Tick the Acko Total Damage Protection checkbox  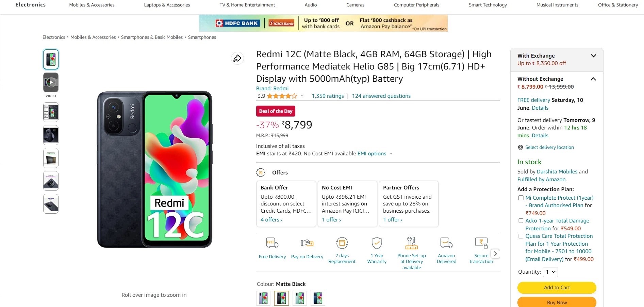[521, 221]
